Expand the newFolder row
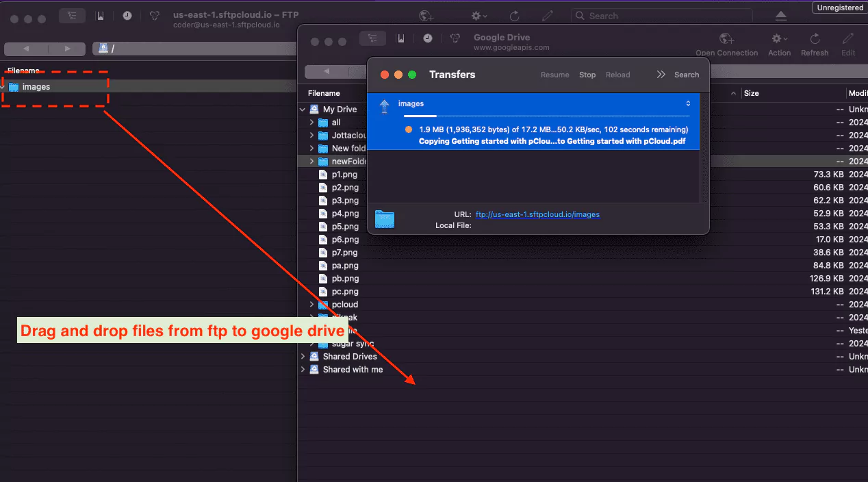Viewport: 868px width, 482px height. [312, 162]
